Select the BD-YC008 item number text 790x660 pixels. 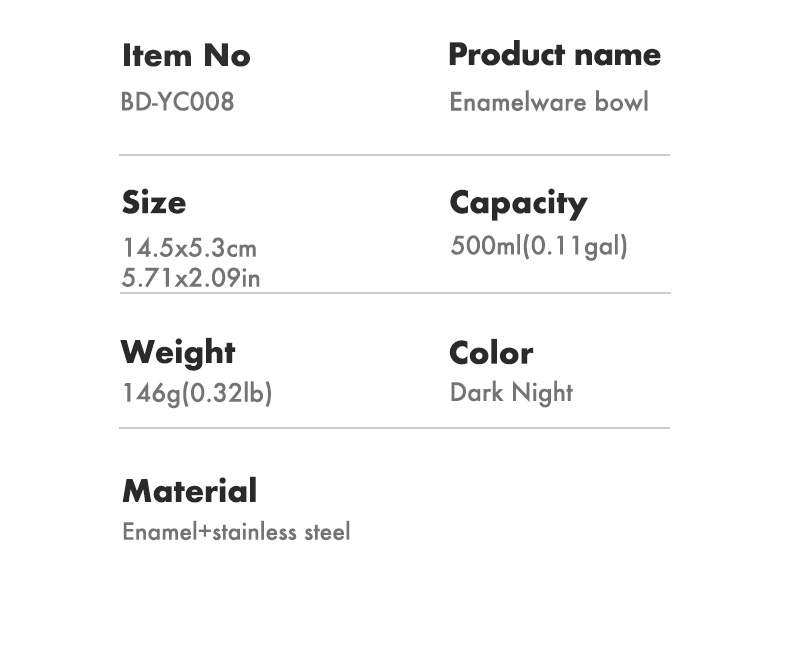pos(177,102)
